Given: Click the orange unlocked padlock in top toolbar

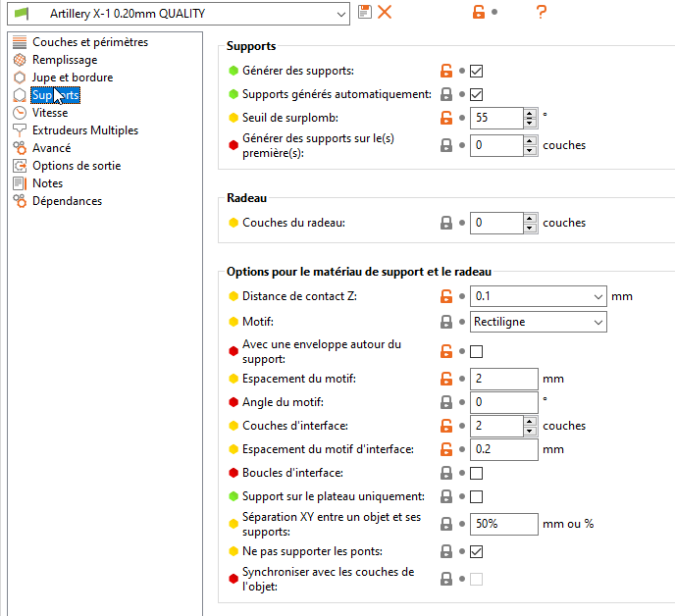Looking at the screenshot, I should pyautogui.click(x=479, y=12).
